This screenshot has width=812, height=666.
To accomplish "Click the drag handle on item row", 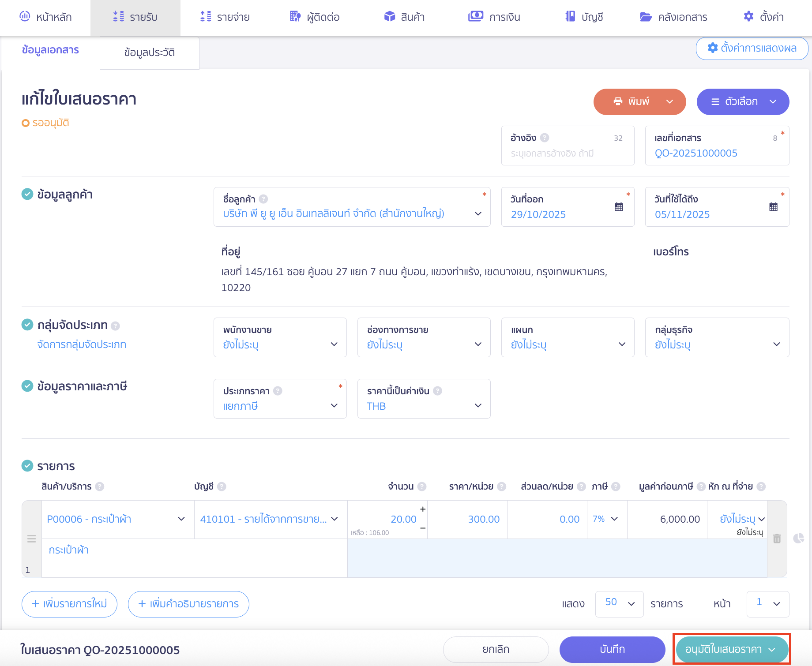I will click(x=31, y=539).
